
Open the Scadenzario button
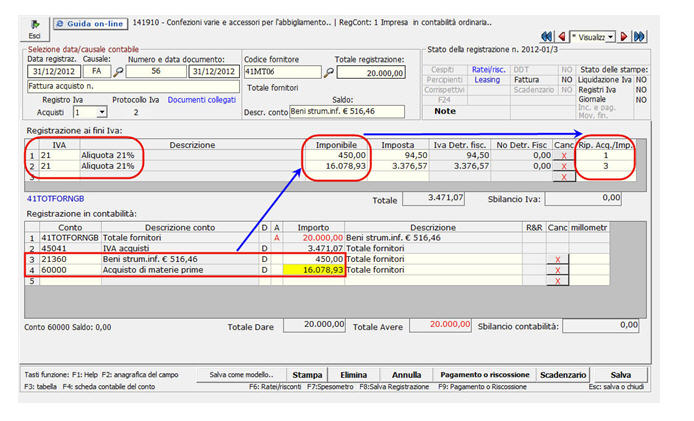563,375
